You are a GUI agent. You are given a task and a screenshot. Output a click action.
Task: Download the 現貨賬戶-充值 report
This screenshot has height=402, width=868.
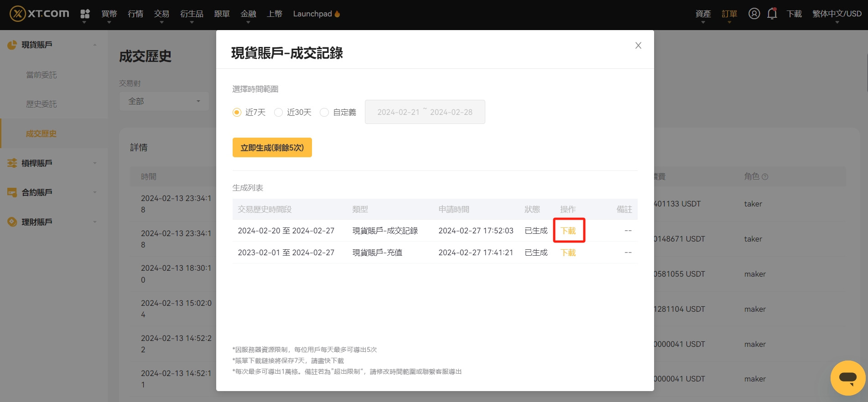568,253
